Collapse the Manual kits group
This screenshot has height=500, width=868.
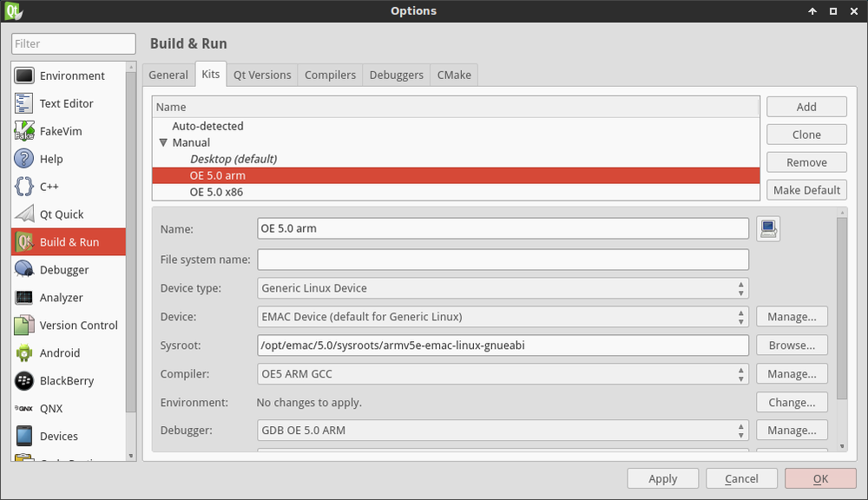pos(163,142)
